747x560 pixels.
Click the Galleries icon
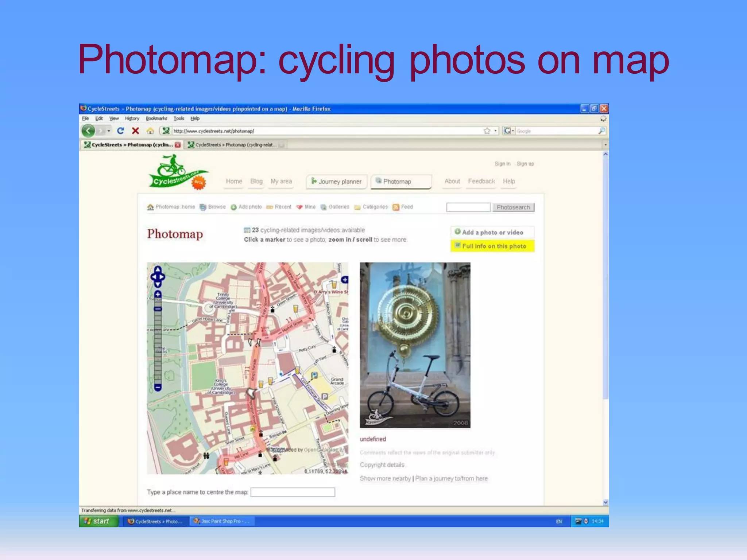324,207
